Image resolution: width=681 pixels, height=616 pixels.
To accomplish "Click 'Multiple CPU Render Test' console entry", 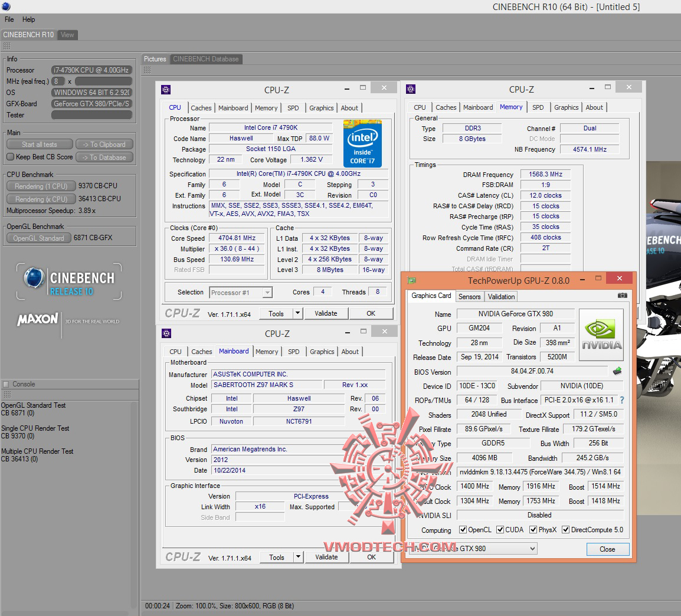I will point(37,451).
